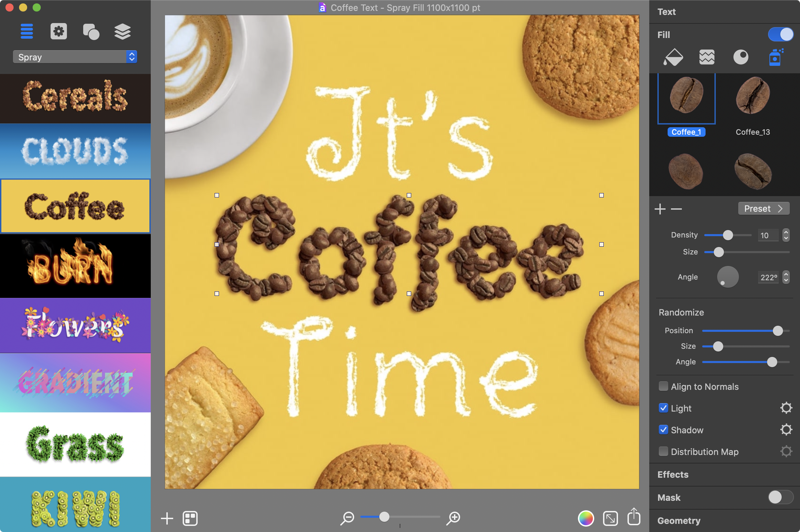800x532 pixels.
Task: Select the shading material sphere fill icon
Action: (x=741, y=57)
